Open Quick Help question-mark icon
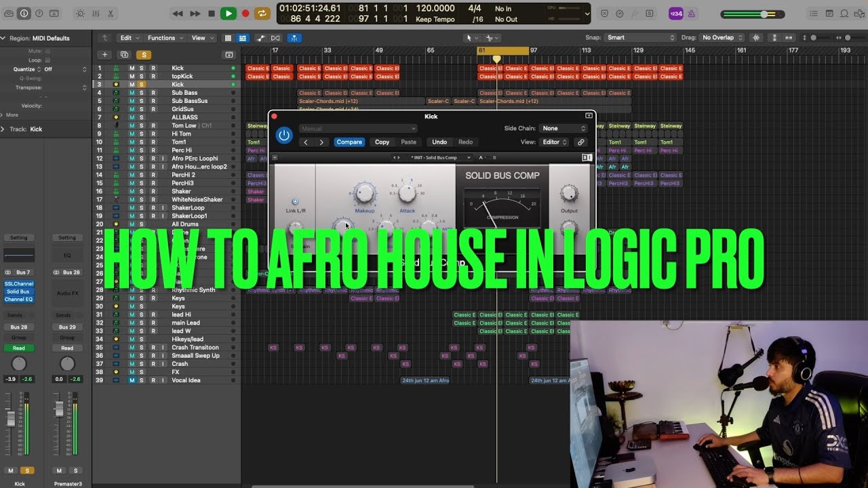 (x=39, y=14)
